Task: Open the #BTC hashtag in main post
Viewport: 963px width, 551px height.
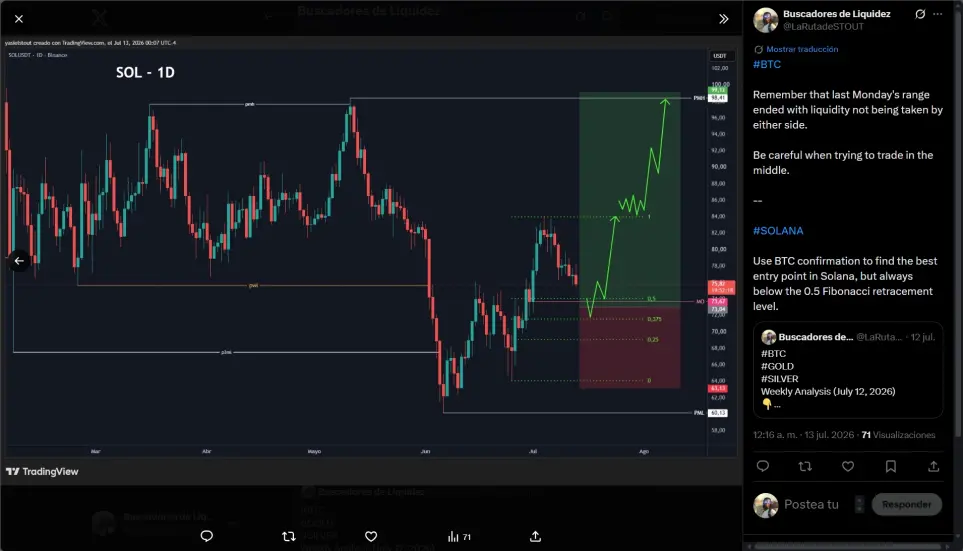Action: [x=767, y=64]
